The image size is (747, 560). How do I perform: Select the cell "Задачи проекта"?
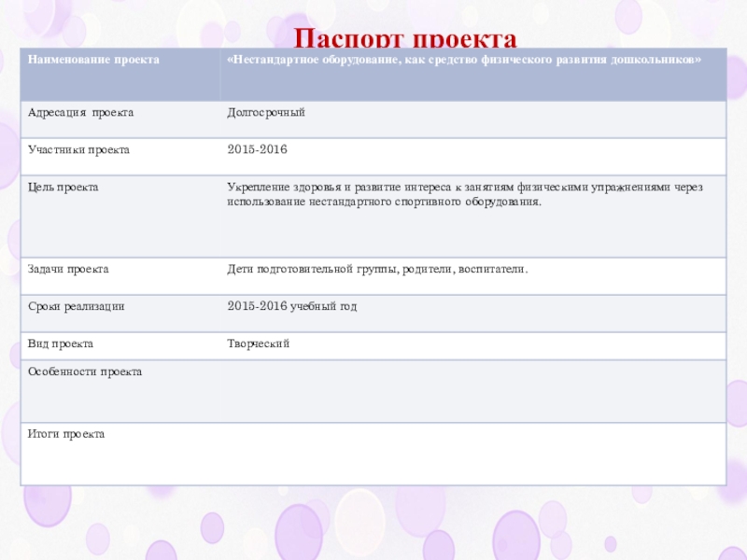tap(120, 276)
